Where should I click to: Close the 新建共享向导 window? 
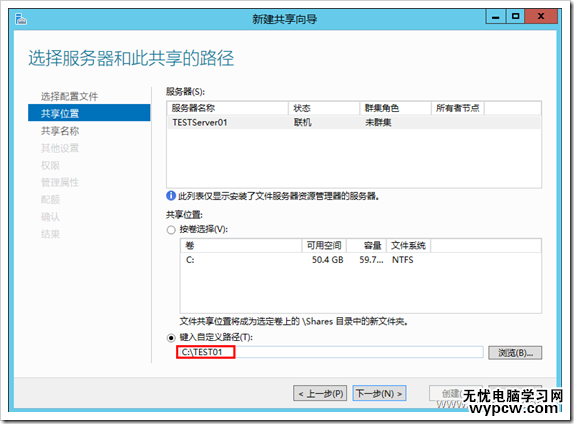(541, 16)
